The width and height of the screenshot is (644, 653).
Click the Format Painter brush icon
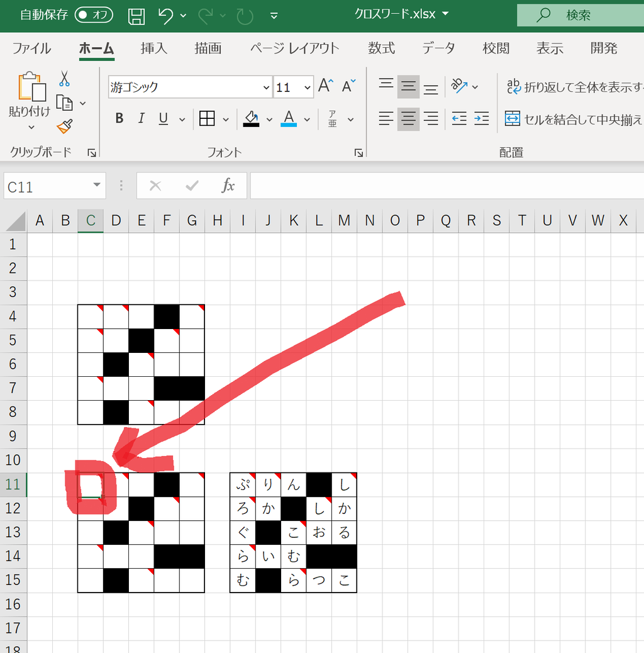click(65, 126)
